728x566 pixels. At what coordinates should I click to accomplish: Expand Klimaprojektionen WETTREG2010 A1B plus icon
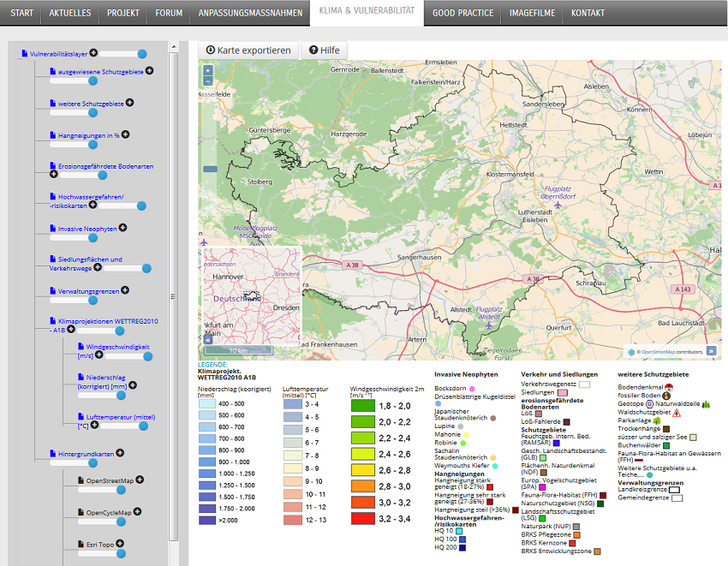(x=71, y=329)
